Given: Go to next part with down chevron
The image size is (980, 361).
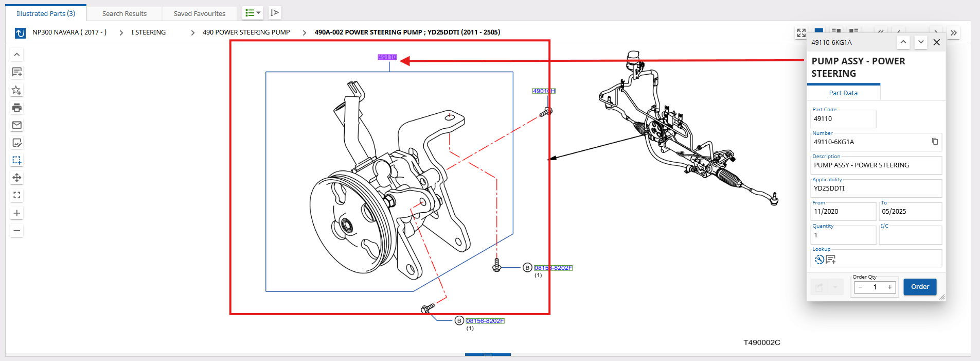Looking at the screenshot, I should [921, 42].
